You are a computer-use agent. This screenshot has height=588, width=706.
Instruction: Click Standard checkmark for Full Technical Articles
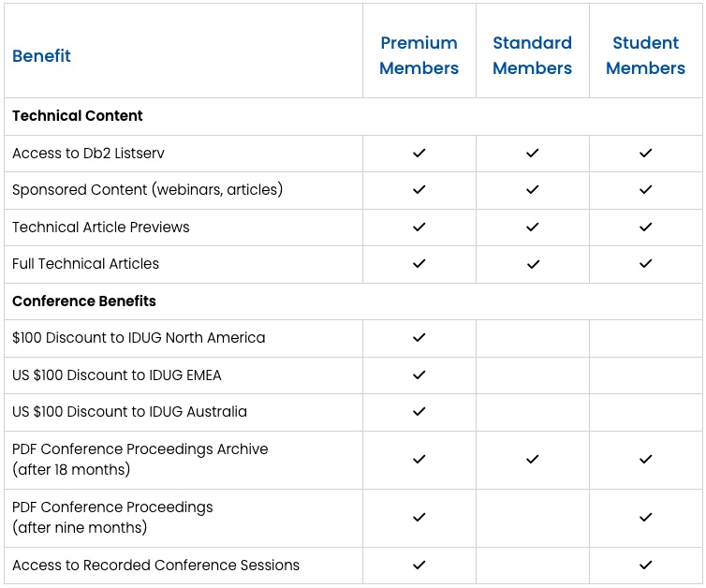point(532,264)
